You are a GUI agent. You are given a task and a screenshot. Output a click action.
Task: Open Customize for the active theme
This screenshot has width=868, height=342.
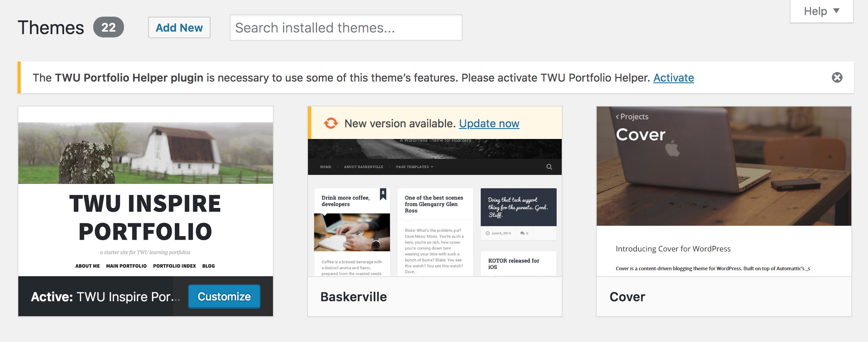pyautogui.click(x=224, y=297)
